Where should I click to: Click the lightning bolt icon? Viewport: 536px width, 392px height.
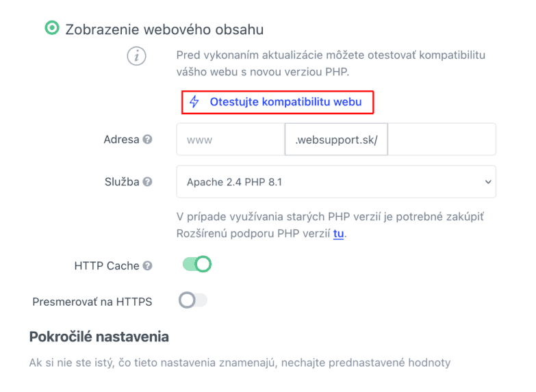coord(194,101)
